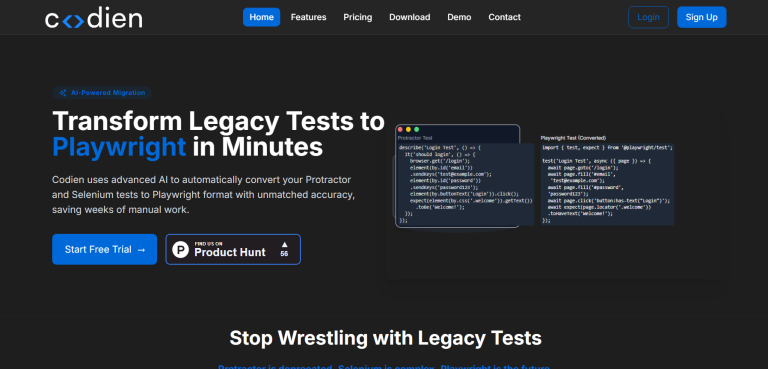Start the free trial
768x369 pixels.
click(105, 249)
